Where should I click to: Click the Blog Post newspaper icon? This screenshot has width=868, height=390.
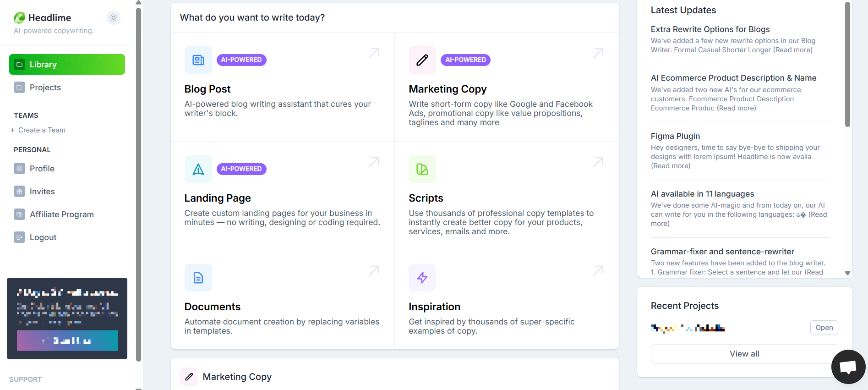tap(198, 60)
